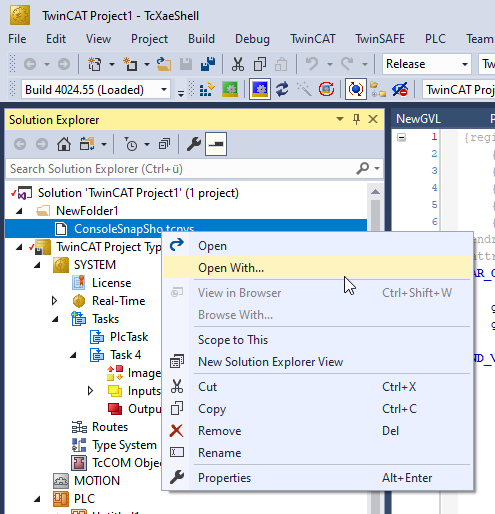Screen dimensions: 495x514
Task: Click the Properties wrench icon in Solution Explorer
Action: click(194, 144)
